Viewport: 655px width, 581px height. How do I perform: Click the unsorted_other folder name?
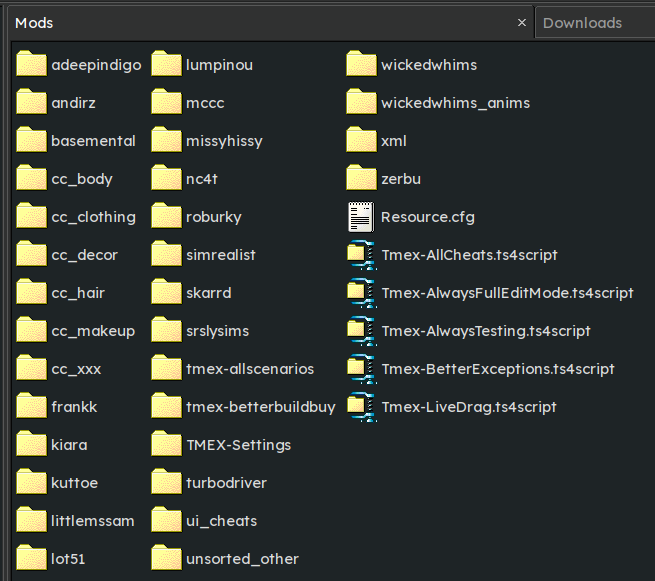click(242, 559)
